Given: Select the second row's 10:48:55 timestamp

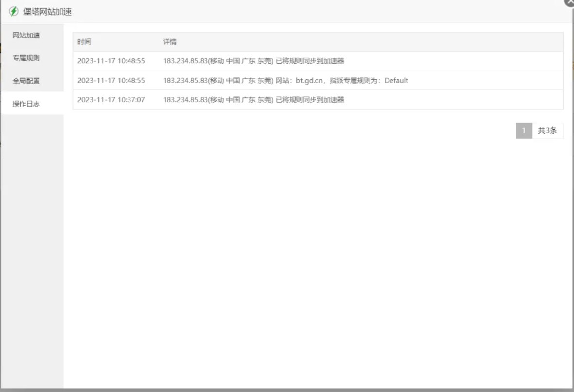Looking at the screenshot, I should click(111, 80).
